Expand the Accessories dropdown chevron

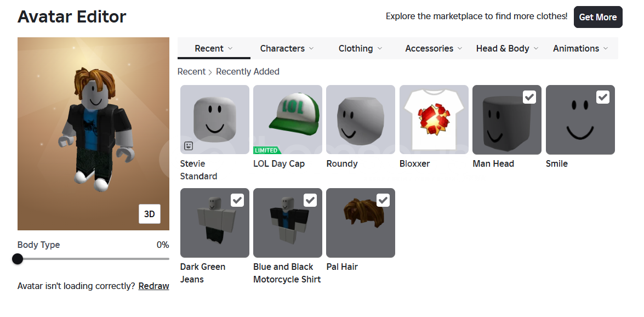coord(460,48)
